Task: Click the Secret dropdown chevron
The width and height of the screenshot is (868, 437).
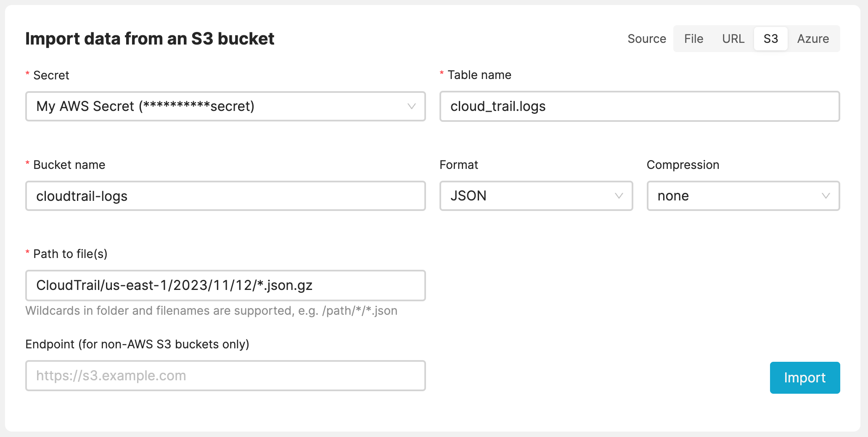Action: pyautogui.click(x=412, y=106)
